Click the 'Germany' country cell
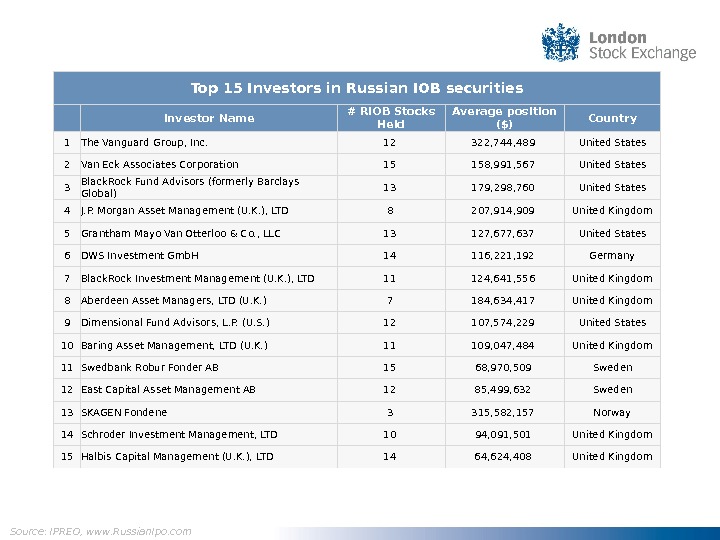 612,256
